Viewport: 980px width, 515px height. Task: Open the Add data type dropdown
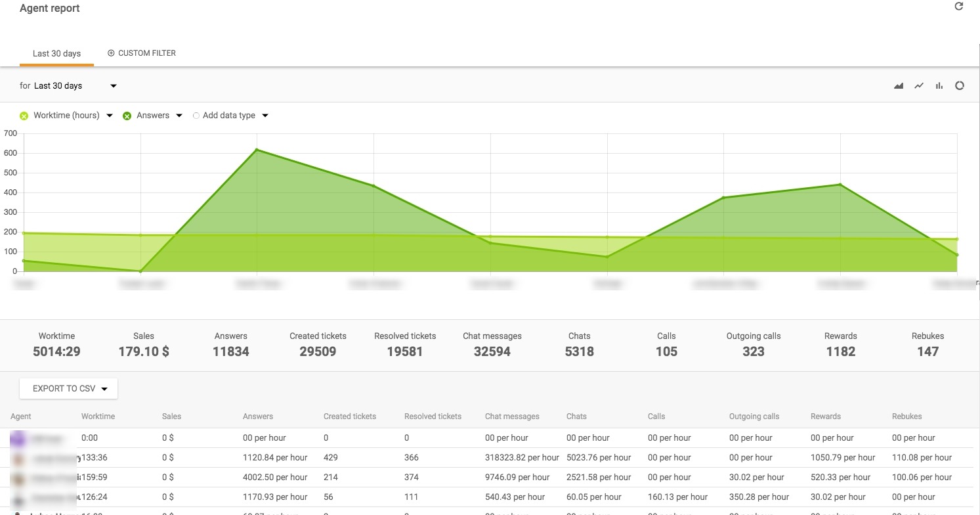(x=265, y=116)
